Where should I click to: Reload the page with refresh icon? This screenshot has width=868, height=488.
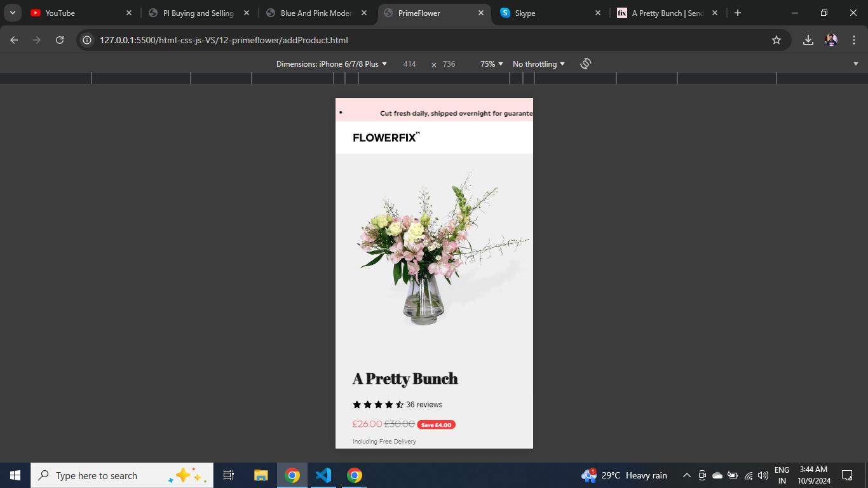click(60, 40)
